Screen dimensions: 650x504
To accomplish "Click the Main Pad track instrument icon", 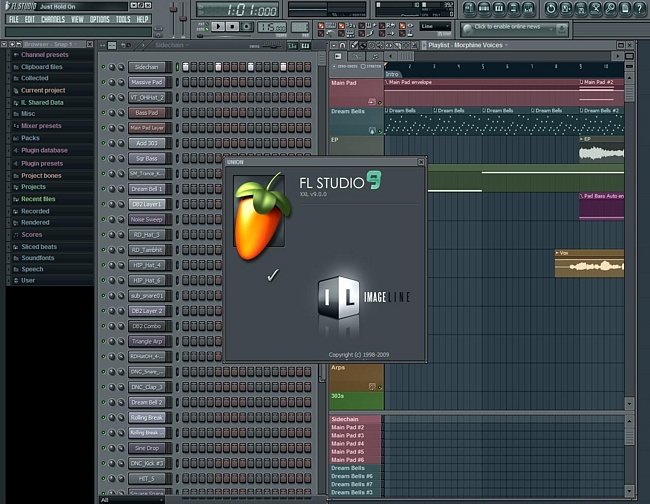I will coord(372,102).
